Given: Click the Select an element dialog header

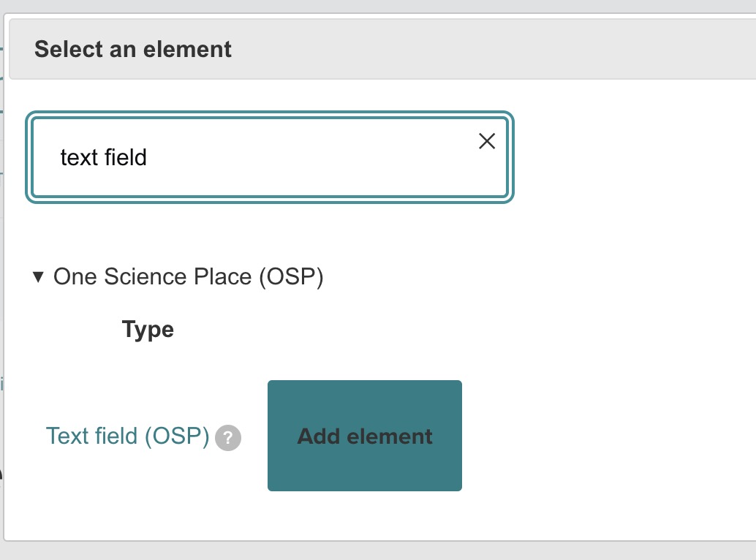Looking at the screenshot, I should [x=380, y=50].
